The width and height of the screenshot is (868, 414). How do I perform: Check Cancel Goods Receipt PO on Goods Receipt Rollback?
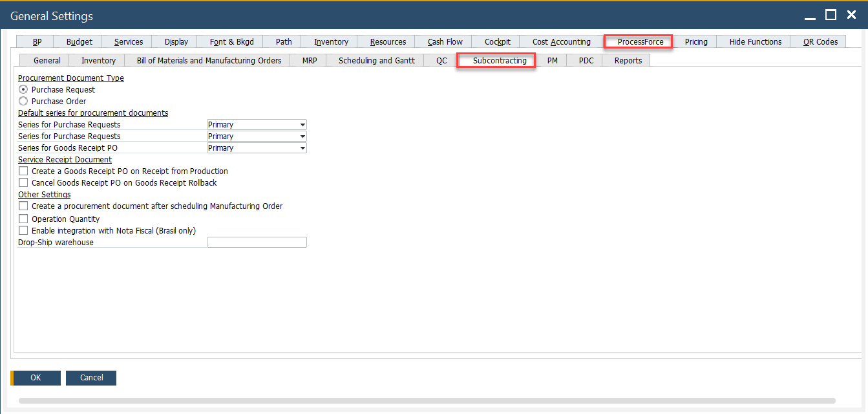[x=23, y=182]
